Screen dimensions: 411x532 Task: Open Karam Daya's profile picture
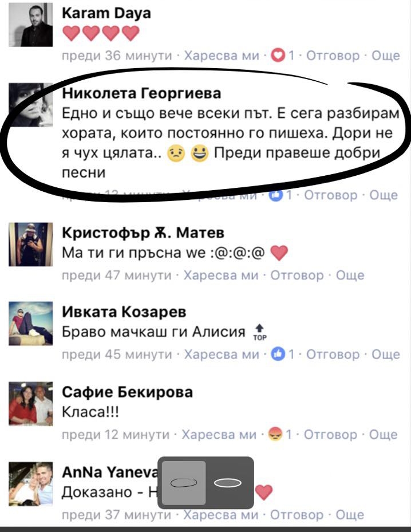(x=30, y=25)
